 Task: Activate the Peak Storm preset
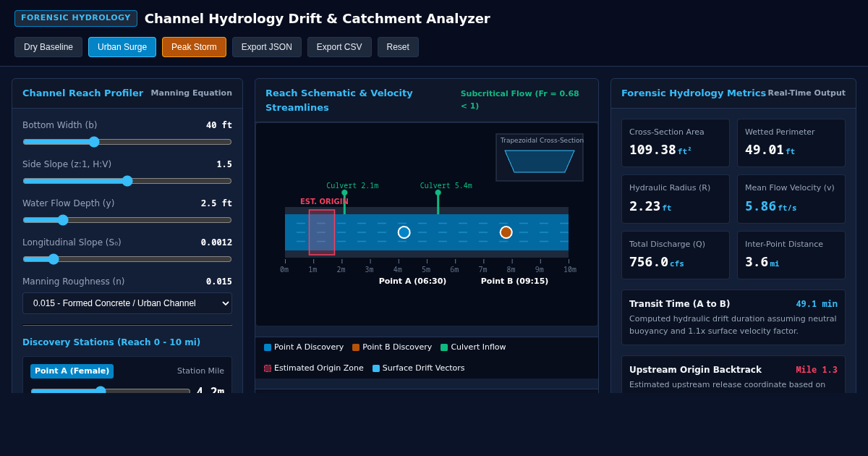[x=194, y=47]
